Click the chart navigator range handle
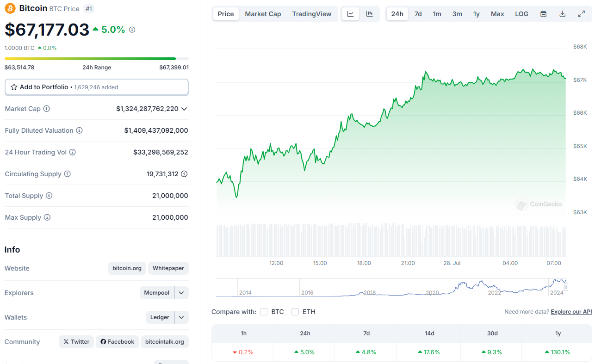This screenshot has height=364, width=595. (x=565, y=287)
